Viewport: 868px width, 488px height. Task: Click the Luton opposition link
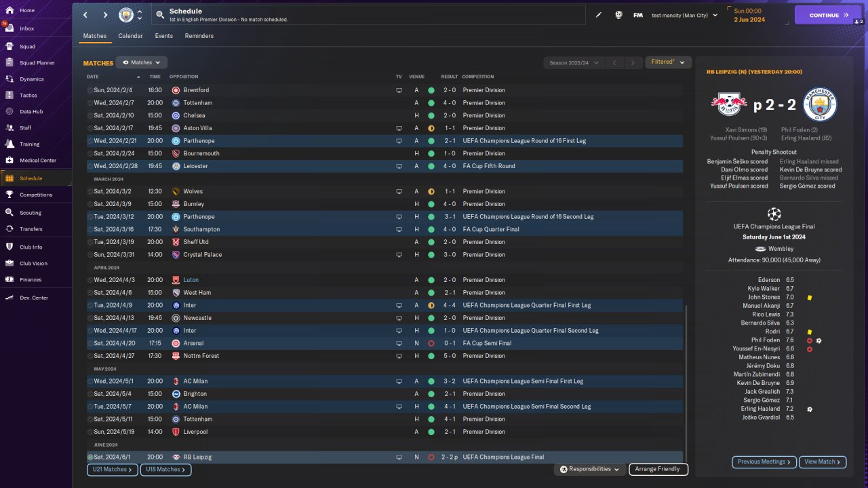pos(191,280)
